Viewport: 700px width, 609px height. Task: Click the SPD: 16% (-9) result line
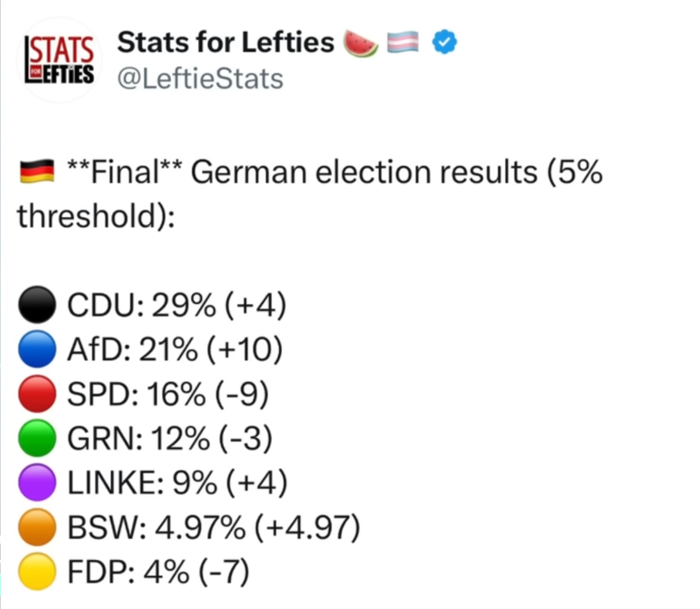click(168, 394)
